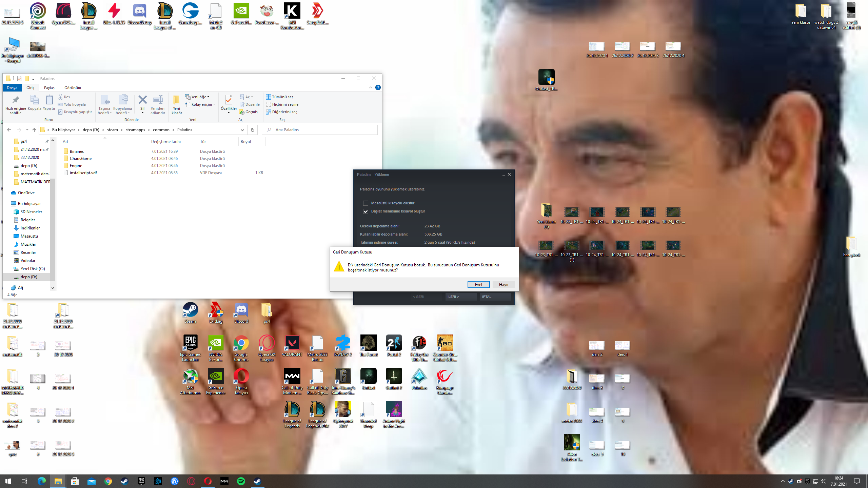This screenshot has height=488, width=868.
Task: Click the Explorer back arrow
Action: tap(9, 130)
